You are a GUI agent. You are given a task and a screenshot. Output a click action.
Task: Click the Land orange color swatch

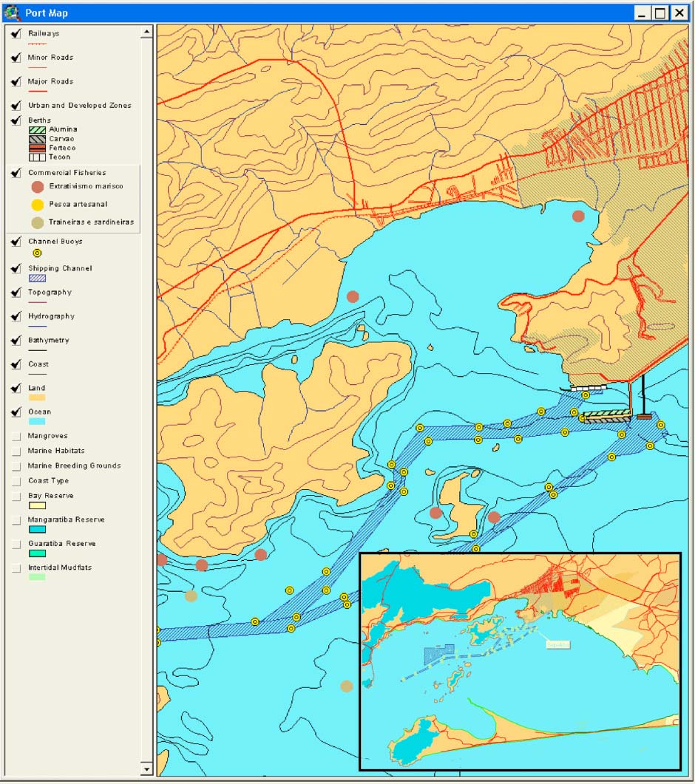[x=37, y=398]
